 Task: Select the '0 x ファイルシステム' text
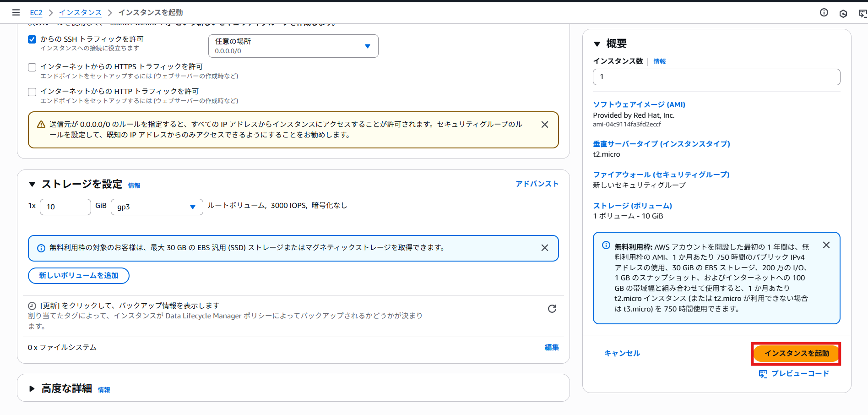click(x=62, y=348)
